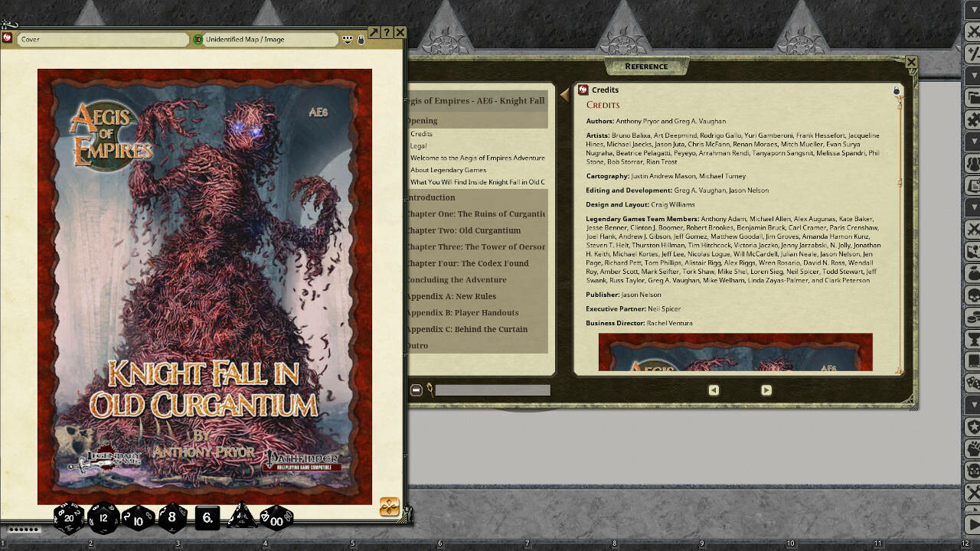Expand Chapter Two: Old Curgantium section

coord(463,230)
